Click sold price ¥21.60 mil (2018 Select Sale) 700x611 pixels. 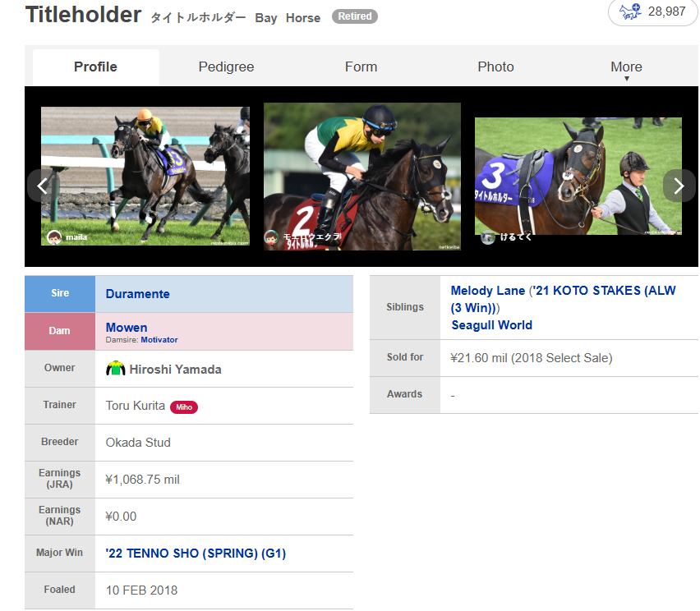[x=532, y=358]
